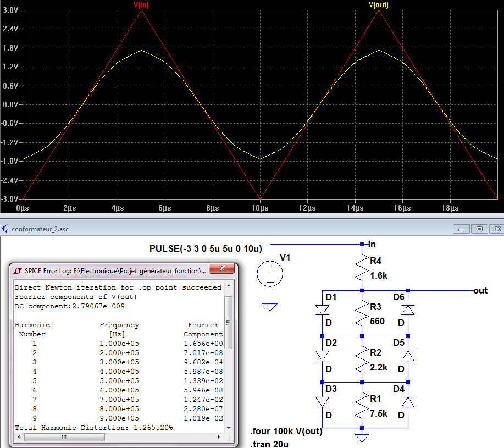Click the R1 value 7.5k
This screenshot has width=504, height=448.
(379, 413)
